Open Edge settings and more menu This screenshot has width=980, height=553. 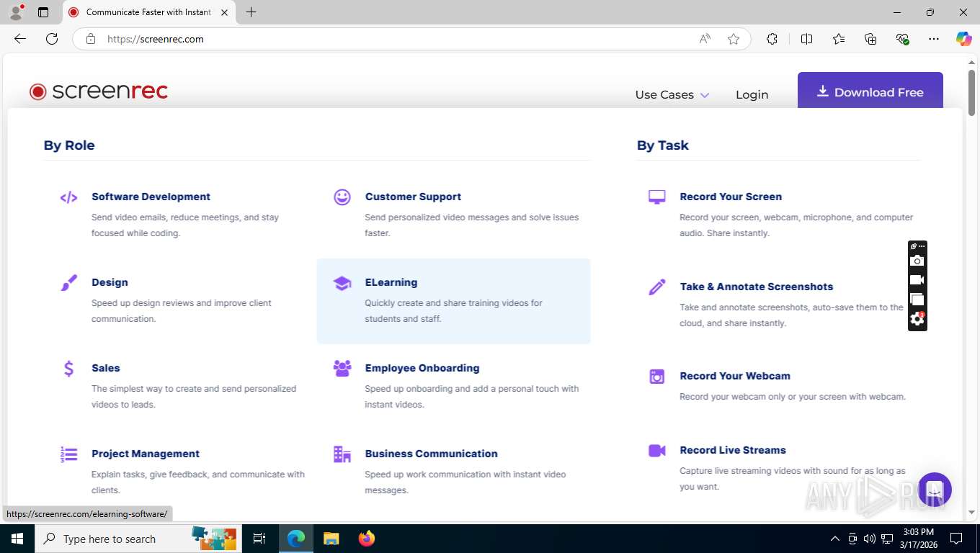pos(934,39)
